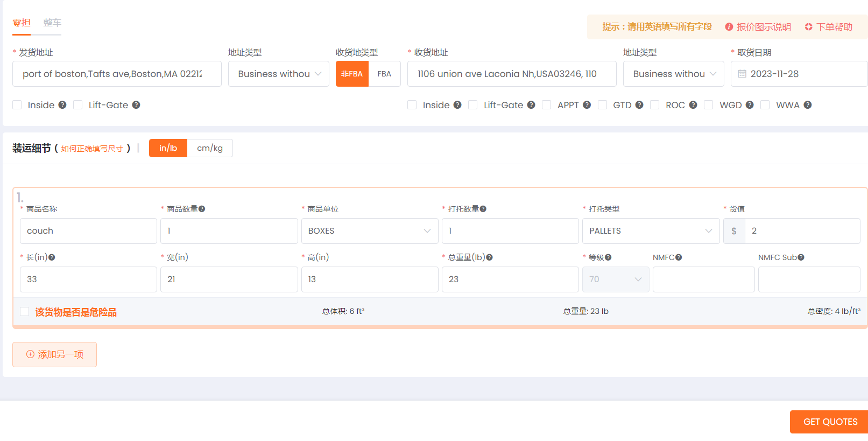The image size is (868, 441).
Task: Click the calendar icon in pickup date field
Action: pos(742,74)
